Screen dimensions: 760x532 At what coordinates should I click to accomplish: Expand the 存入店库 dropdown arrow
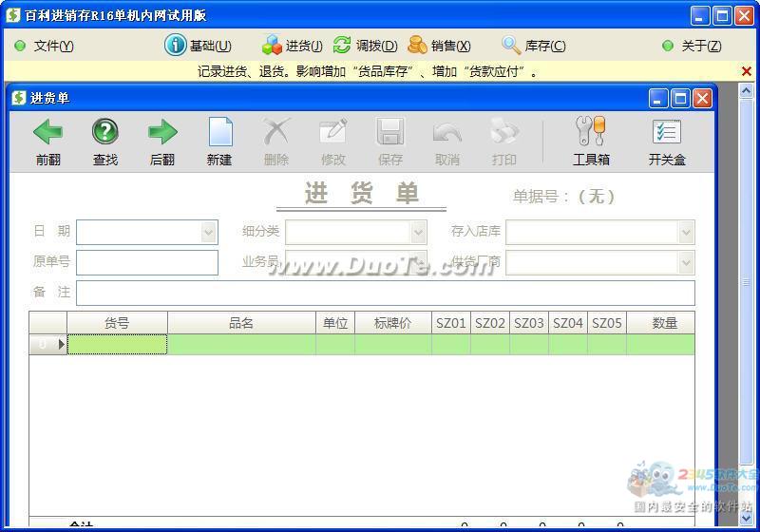tap(686, 233)
